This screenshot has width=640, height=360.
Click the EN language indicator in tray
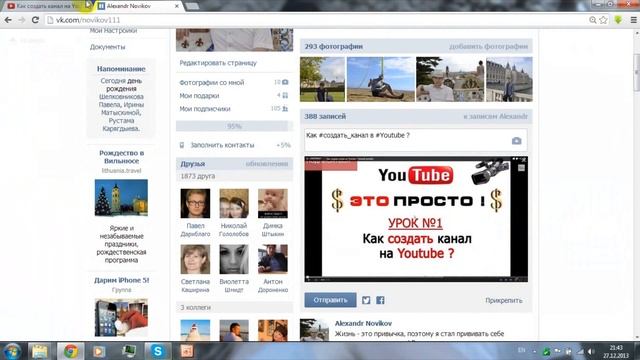coord(522,350)
